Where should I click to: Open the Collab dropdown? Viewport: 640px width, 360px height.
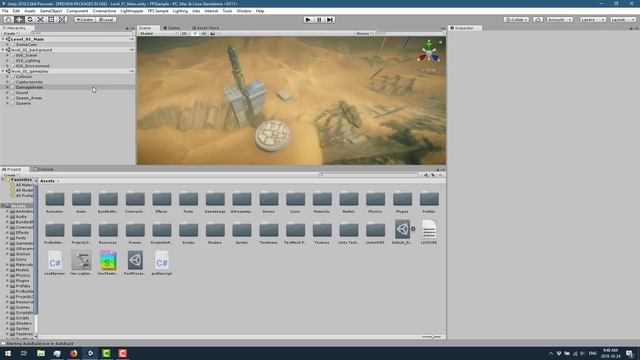tap(516, 20)
